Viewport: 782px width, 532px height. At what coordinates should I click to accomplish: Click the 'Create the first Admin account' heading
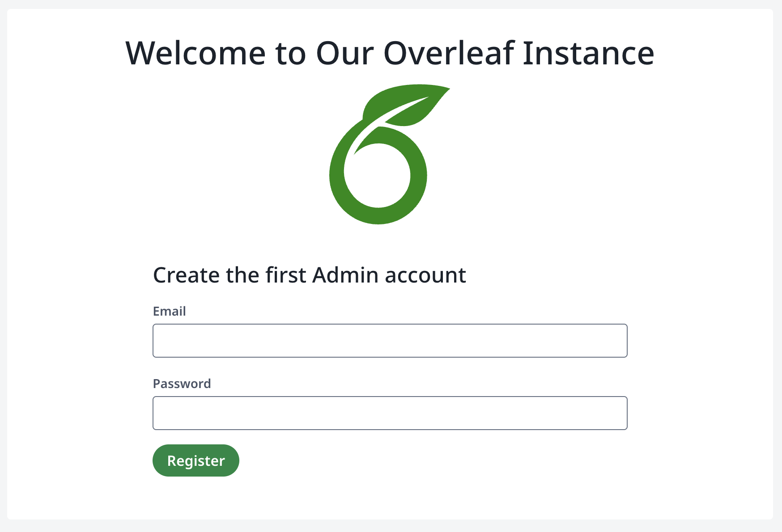[x=309, y=275]
